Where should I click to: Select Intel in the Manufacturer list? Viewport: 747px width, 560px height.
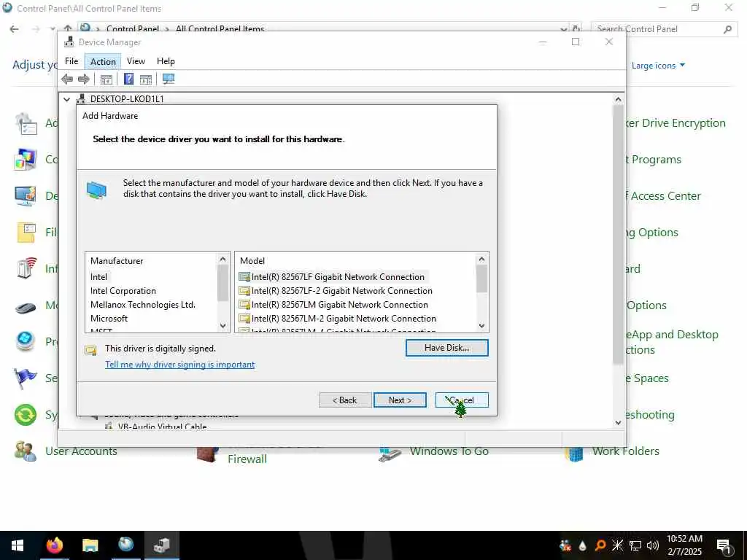coord(98,277)
